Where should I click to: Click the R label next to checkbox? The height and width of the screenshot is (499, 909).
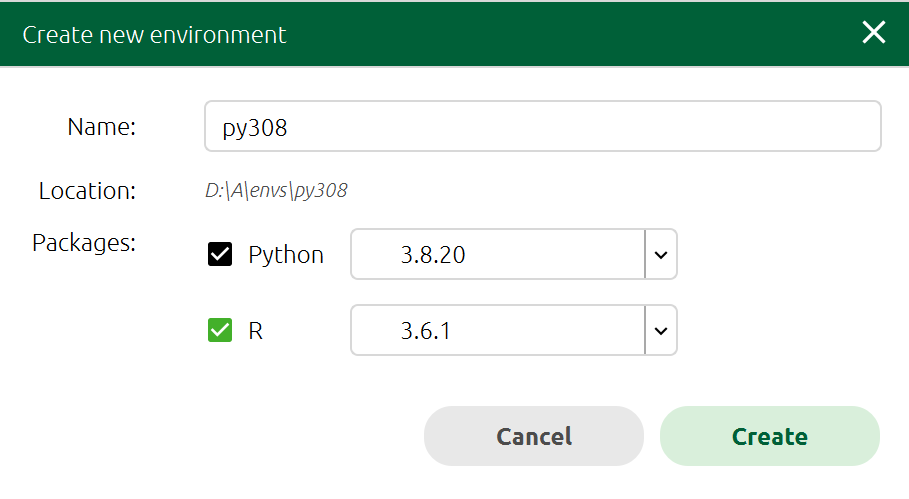click(256, 331)
